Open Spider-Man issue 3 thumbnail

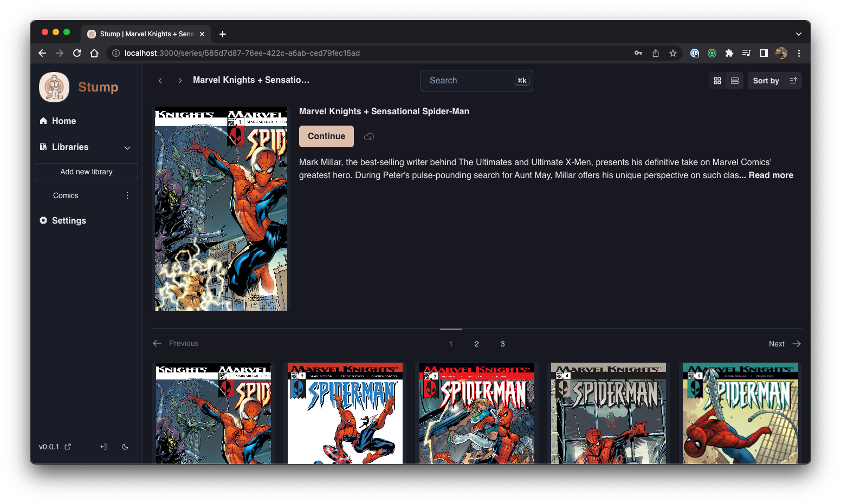[x=477, y=413]
